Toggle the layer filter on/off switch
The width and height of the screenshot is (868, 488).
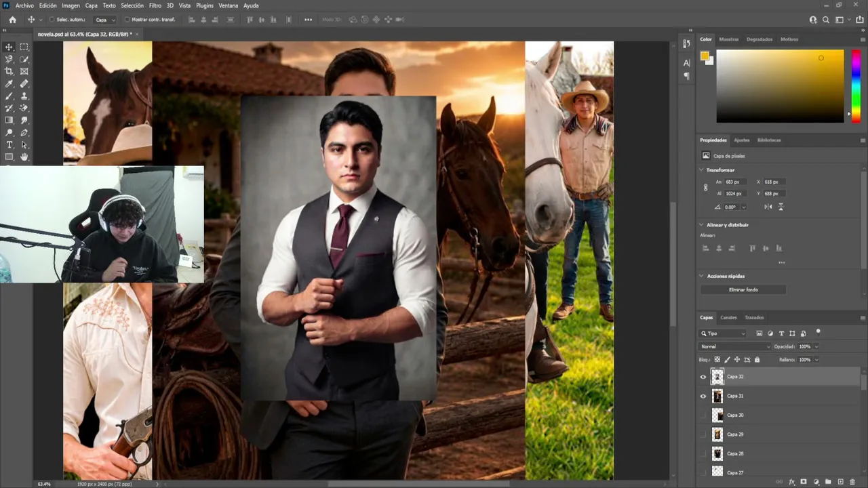coord(818,332)
